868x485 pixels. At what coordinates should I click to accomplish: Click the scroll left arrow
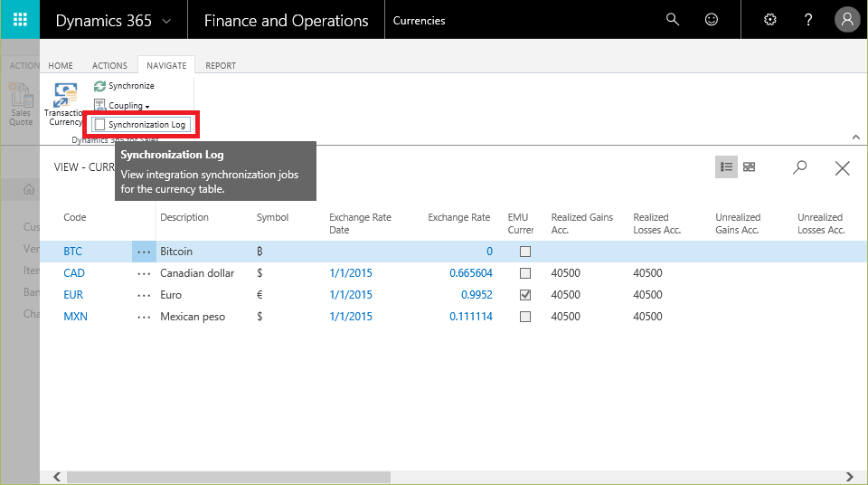pyautogui.click(x=57, y=477)
